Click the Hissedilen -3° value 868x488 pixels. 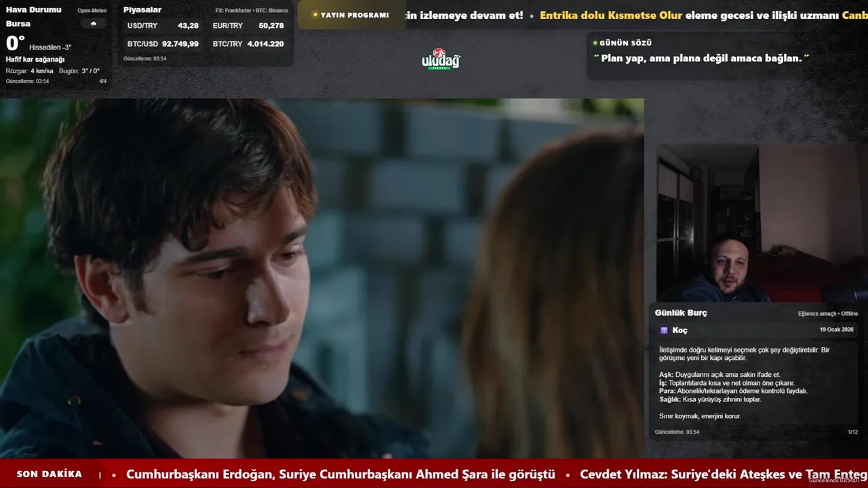click(50, 47)
